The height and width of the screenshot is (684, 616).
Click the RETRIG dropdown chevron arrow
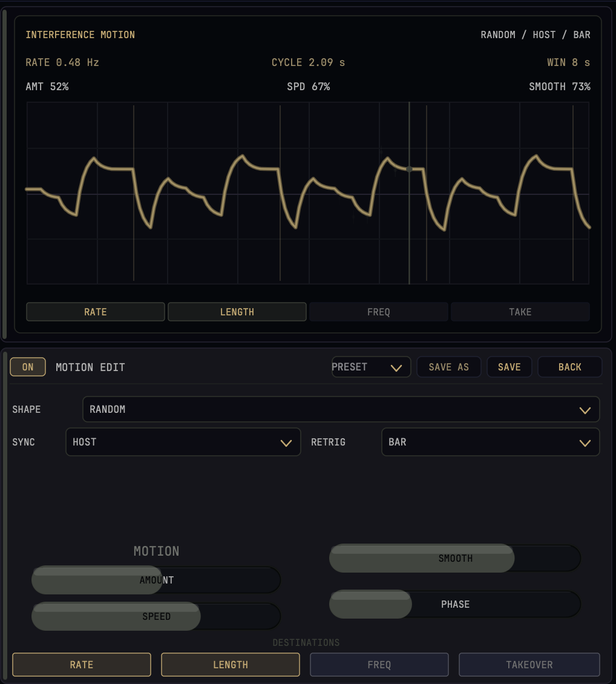pyautogui.click(x=585, y=443)
